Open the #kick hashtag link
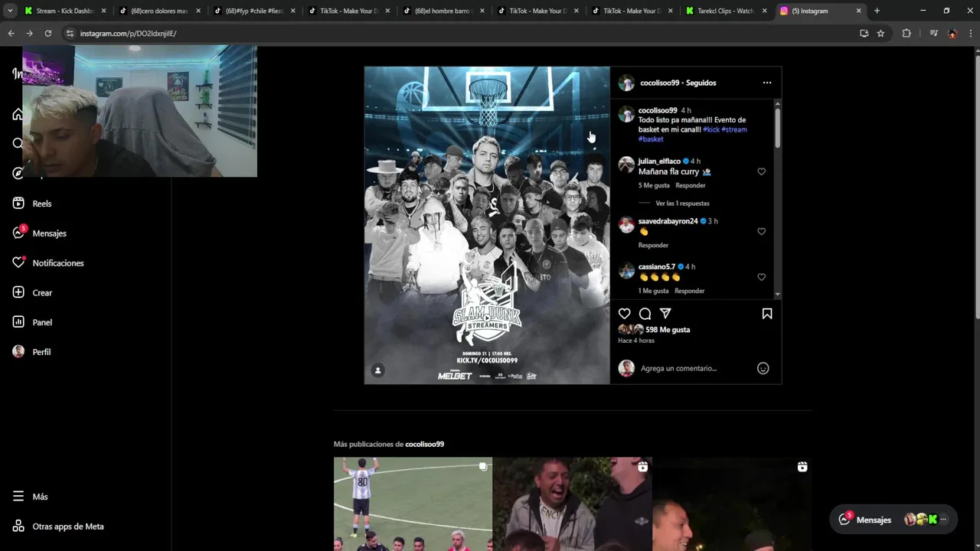This screenshot has height=551, width=980. pyautogui.click(x=711, y=129)
